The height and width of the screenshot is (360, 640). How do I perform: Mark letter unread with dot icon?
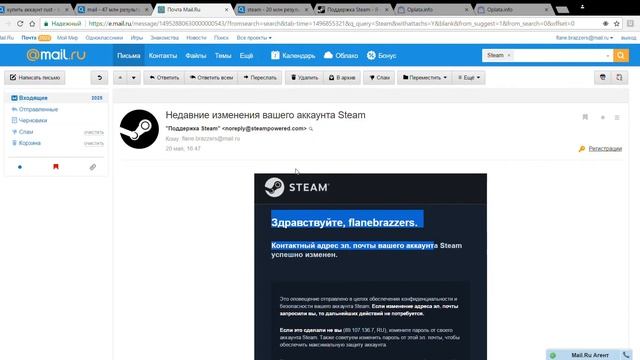point(602,118)
